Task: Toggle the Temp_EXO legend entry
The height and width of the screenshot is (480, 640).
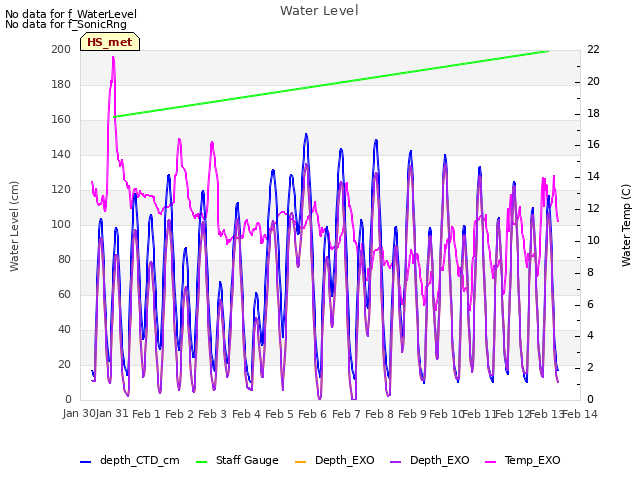Action: 522,460
